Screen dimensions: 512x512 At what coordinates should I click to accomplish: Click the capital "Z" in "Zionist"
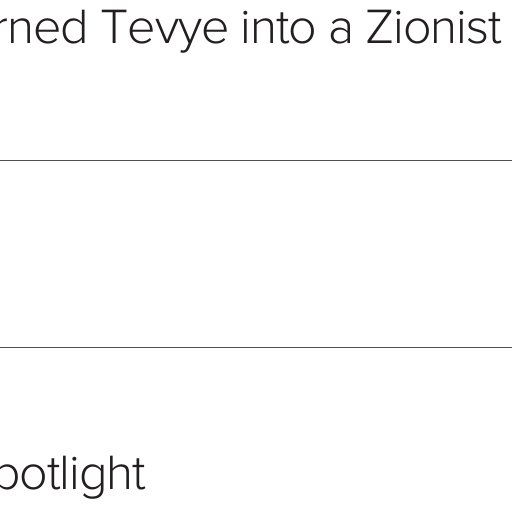coord(380,27)
